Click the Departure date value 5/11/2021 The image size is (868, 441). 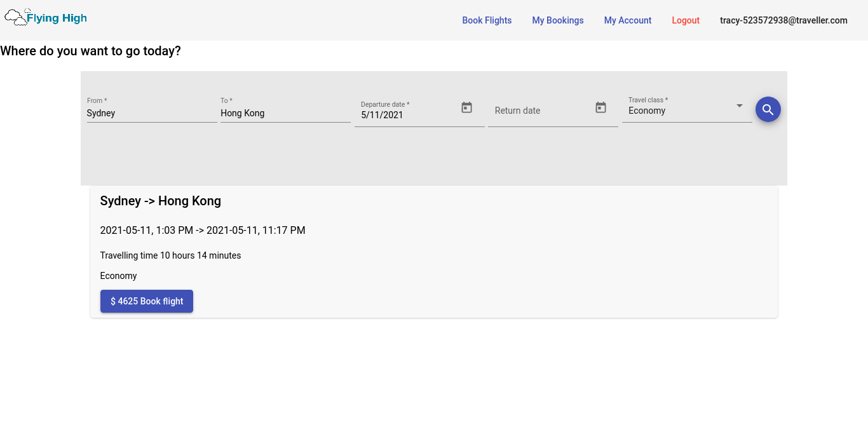382,115
